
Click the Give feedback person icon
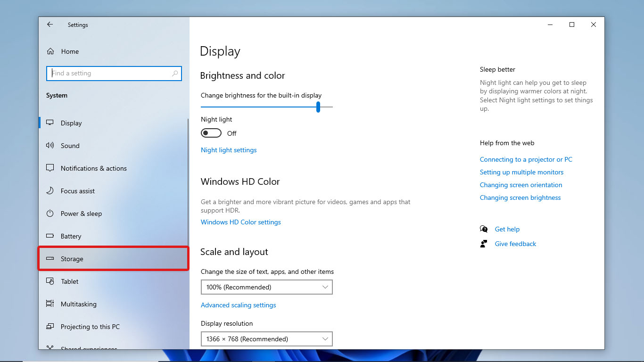(x=484, y=244)
